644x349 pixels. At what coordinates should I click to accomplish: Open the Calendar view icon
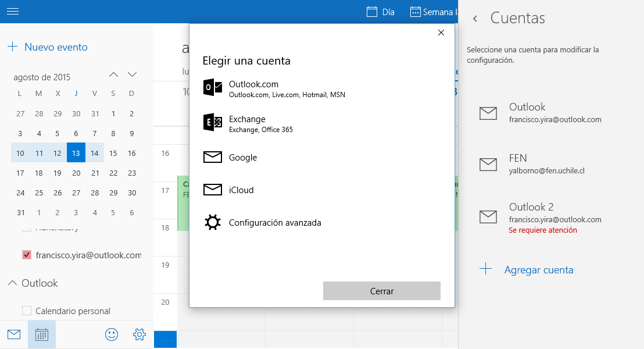41,334
